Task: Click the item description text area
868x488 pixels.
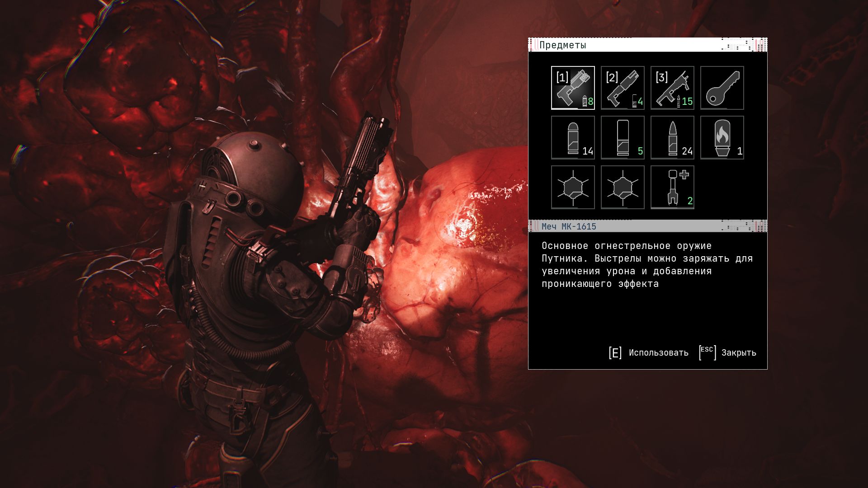Action: [646, 265]
